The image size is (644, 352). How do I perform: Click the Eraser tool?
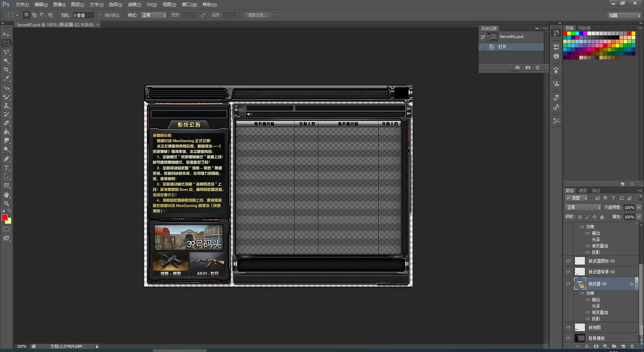6,123
